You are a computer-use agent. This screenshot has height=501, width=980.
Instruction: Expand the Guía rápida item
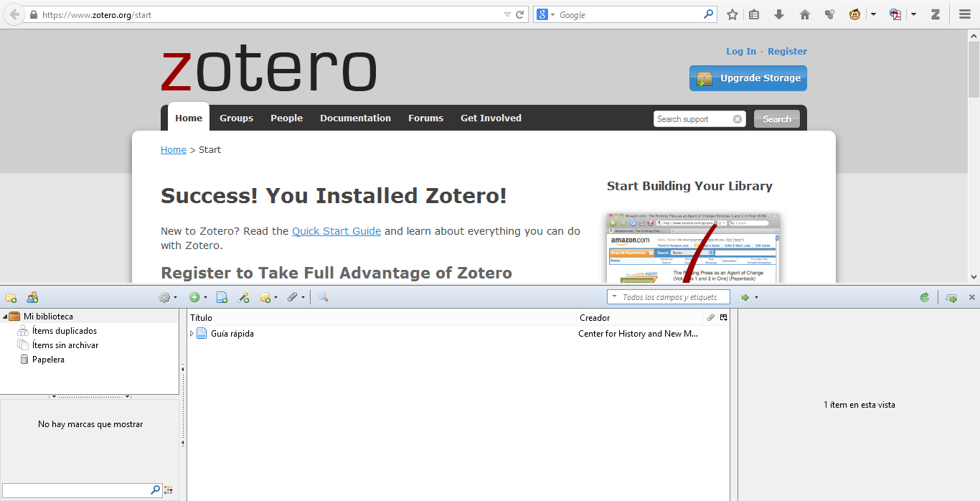click(192, 333)
